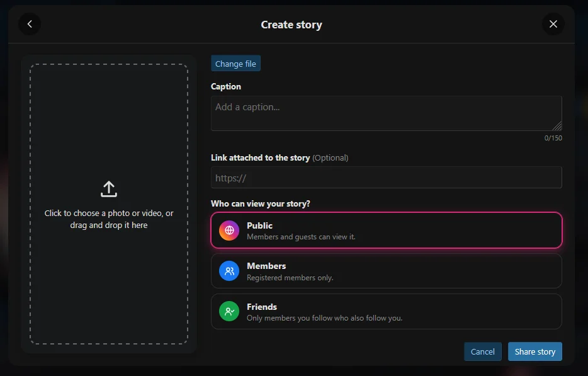Viewport: 588px width, 376px height.
Task: Focus the Add a caption text area
Action: pyautogui.click(x=387, y=113)
